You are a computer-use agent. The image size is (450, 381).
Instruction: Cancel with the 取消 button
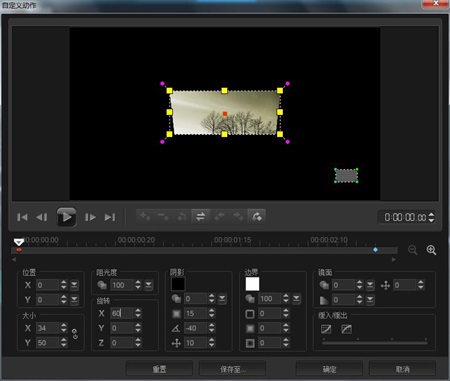click(403, 369)
